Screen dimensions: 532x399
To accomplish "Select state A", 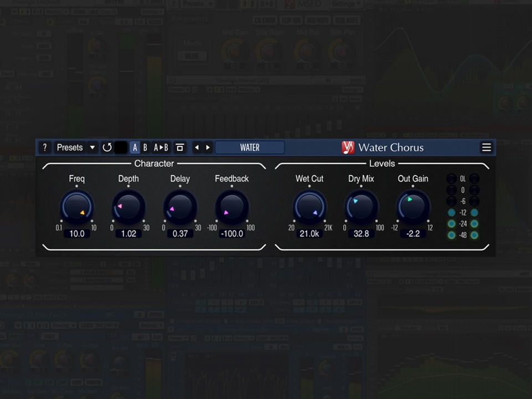I will tap(135, 147).
